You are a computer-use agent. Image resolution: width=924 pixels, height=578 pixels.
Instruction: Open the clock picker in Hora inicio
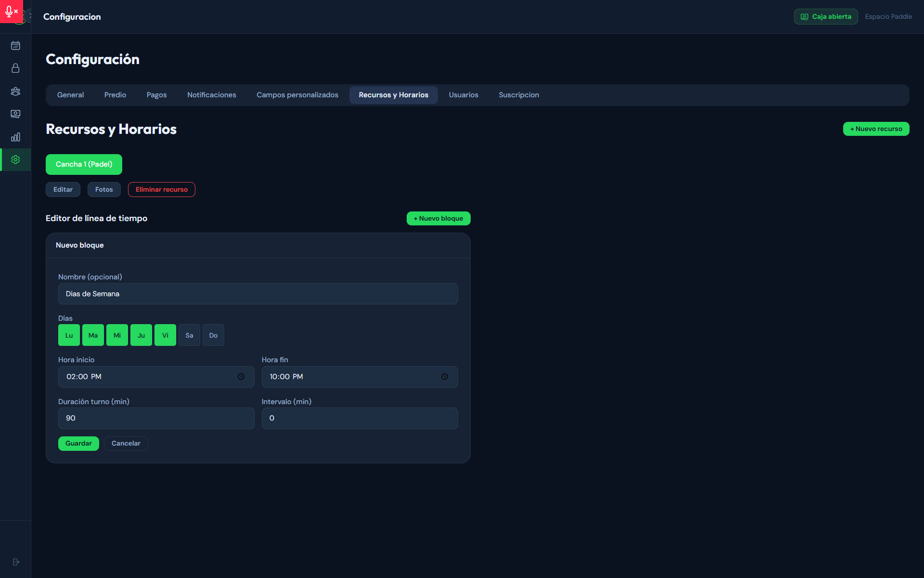tap(241, 377)
